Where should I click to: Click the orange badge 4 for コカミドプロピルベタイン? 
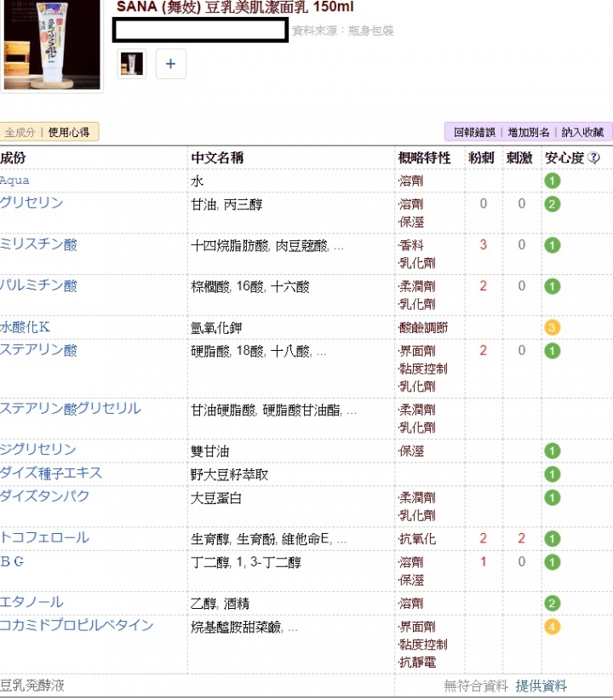tap(553, 627)
